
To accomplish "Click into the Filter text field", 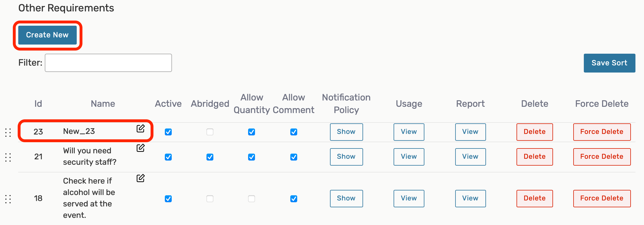I will [108, 63].
